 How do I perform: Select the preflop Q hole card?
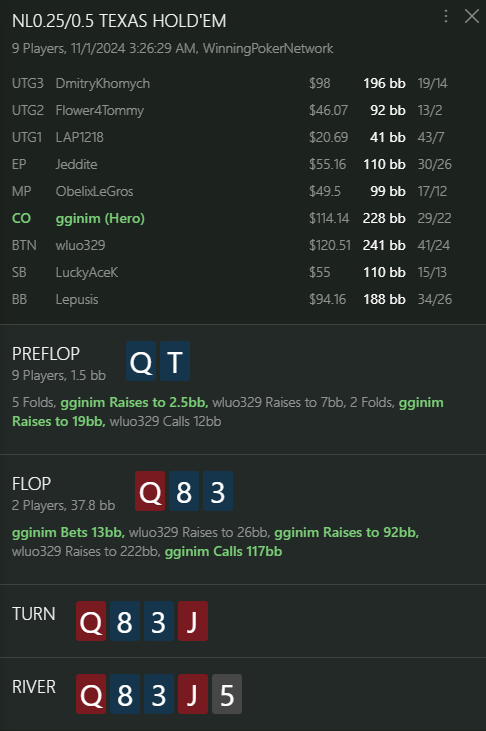click(x=141, y=361)
